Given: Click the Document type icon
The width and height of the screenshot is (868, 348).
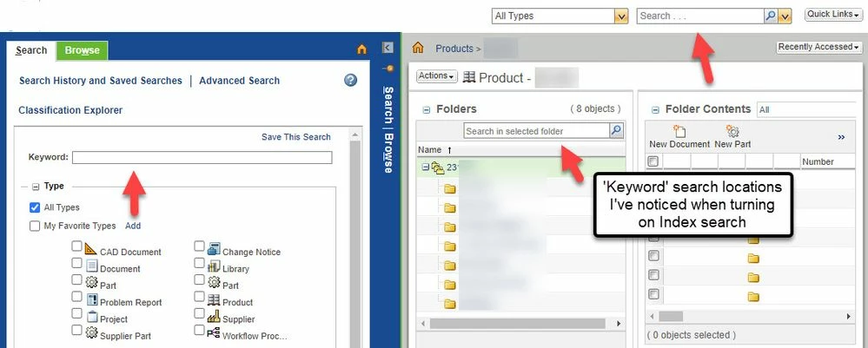Looking at the screenshot, I should 92,266.
